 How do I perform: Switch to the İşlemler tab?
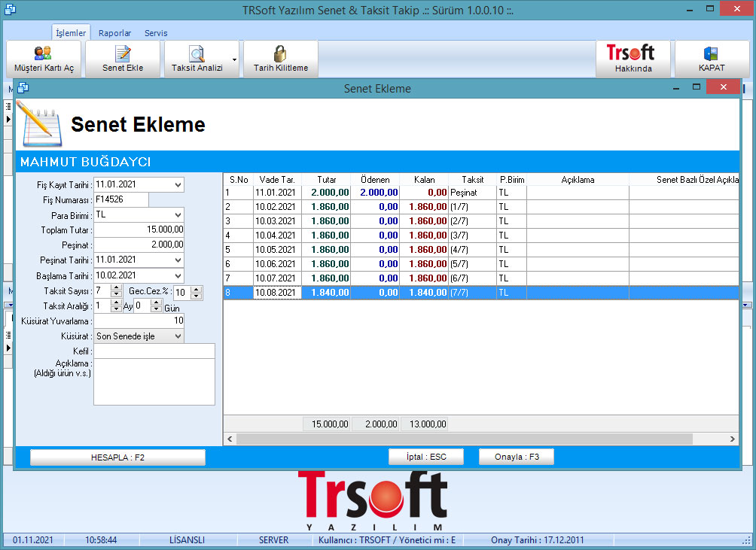point(71,33)
